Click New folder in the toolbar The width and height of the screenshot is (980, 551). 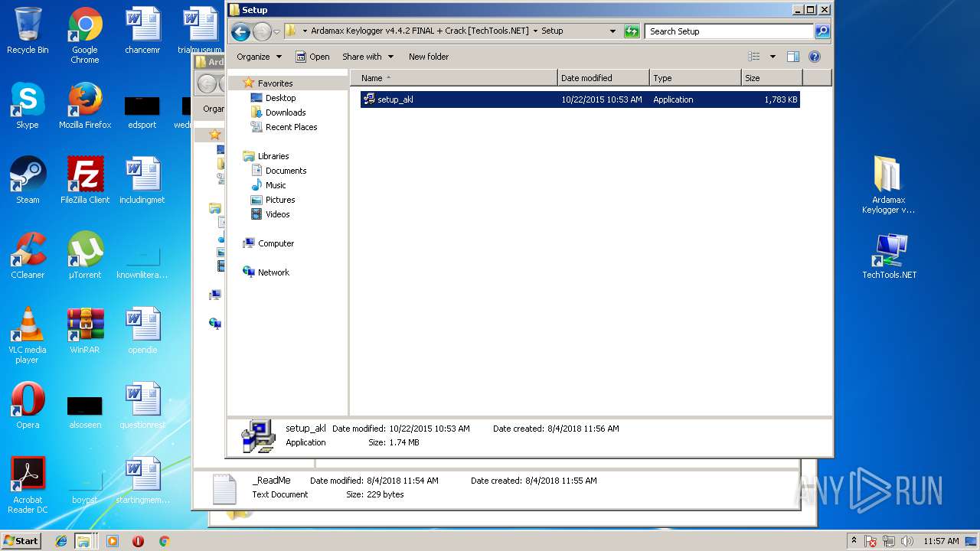(429, 57)
